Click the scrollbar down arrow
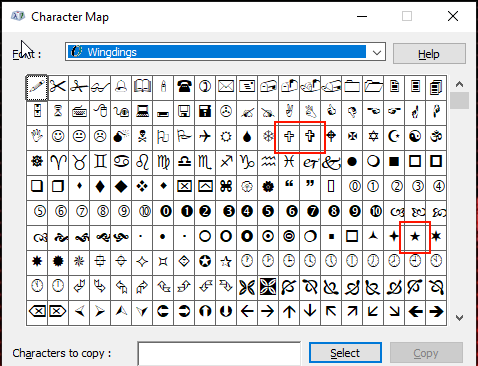This screenshot has height=366, width=478. [459, 318]
